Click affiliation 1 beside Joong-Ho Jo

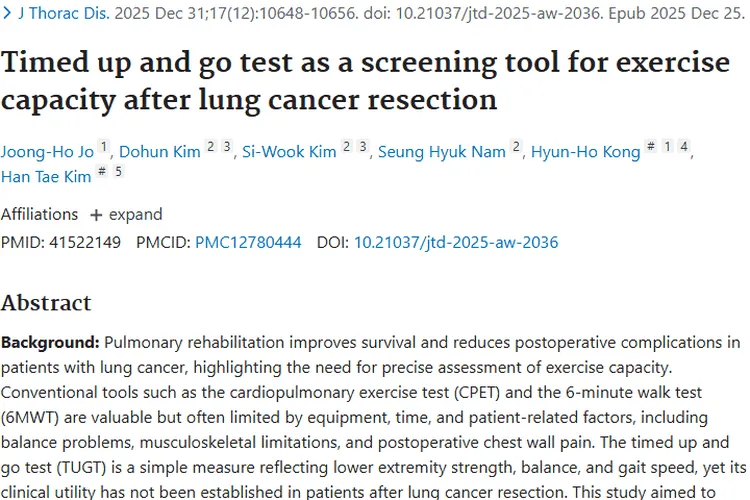pyautogui.click(x=103, y=149)
